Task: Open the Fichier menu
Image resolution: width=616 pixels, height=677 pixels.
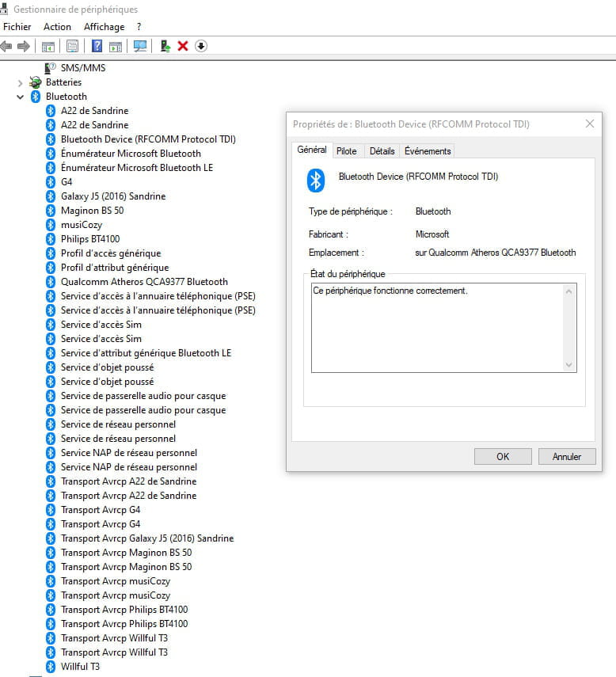Action: coord(17,27)
